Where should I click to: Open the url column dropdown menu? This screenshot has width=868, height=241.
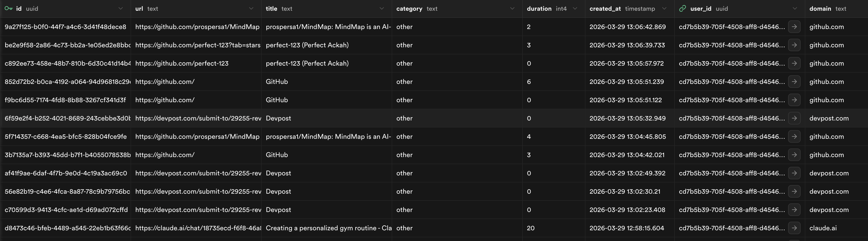(251, 8)
